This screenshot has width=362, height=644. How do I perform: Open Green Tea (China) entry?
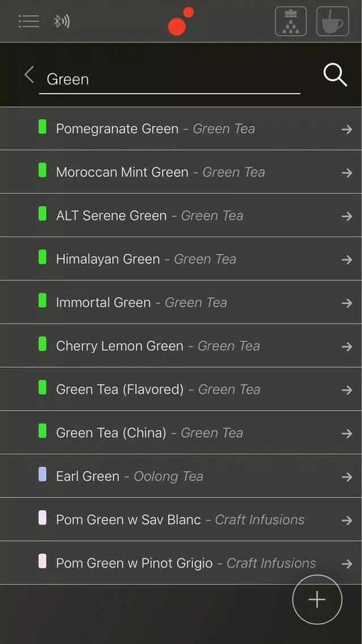181,433
